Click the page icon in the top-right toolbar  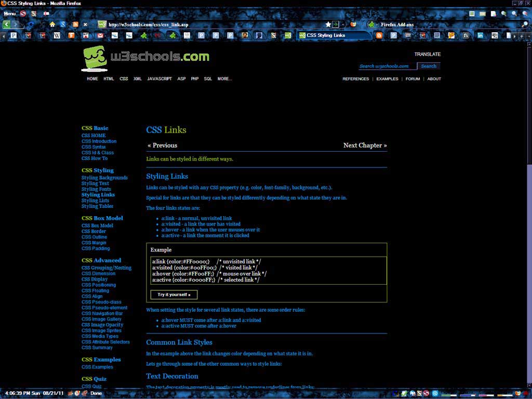(494, 14)
